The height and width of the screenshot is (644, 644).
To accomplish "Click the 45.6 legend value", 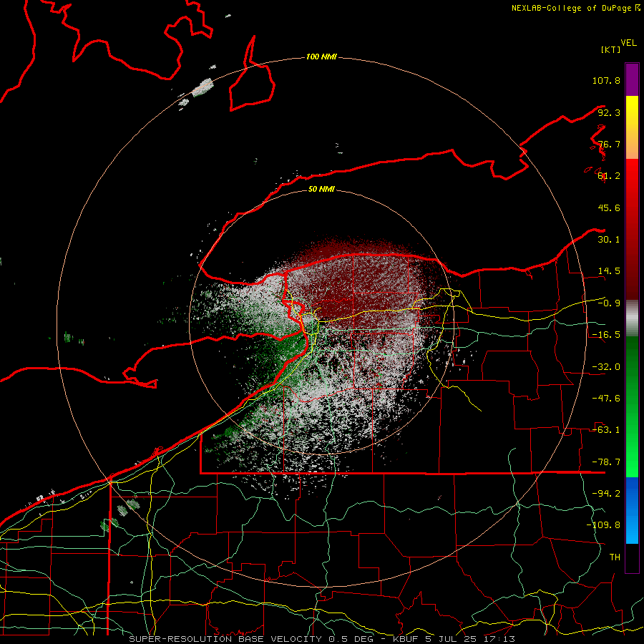I will (609, 208).
